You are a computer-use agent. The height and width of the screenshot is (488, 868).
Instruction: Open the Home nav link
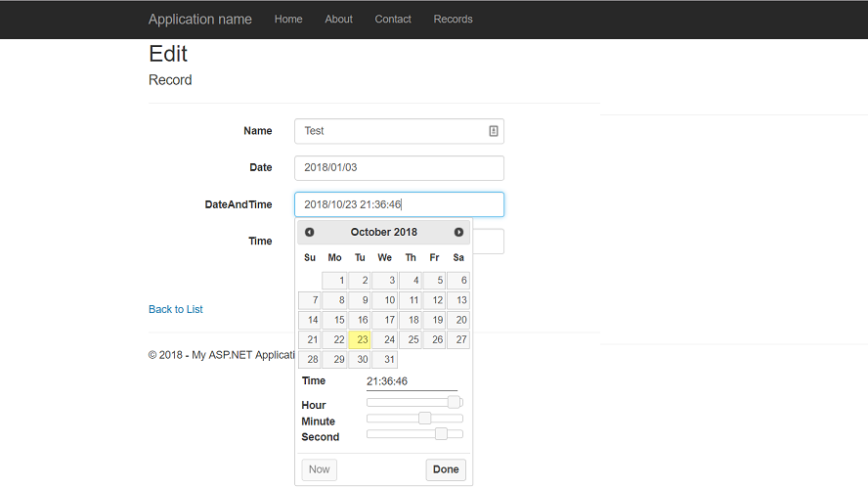click(288, 20)
